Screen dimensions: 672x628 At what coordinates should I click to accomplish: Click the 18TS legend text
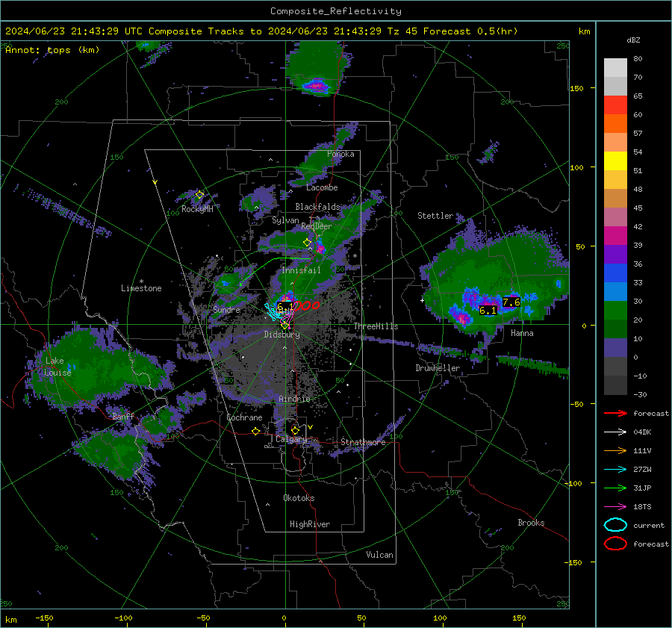(642, 507)
